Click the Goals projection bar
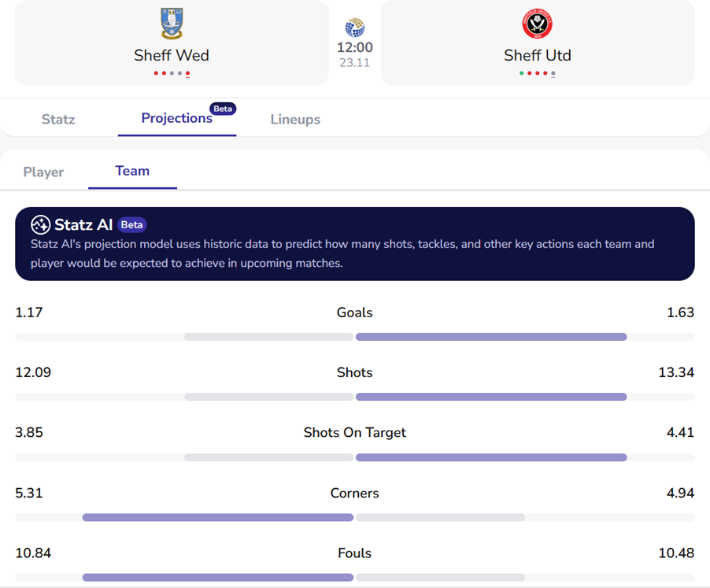The width and height of the screenshot is (710, 588). (x=354, y=337)
